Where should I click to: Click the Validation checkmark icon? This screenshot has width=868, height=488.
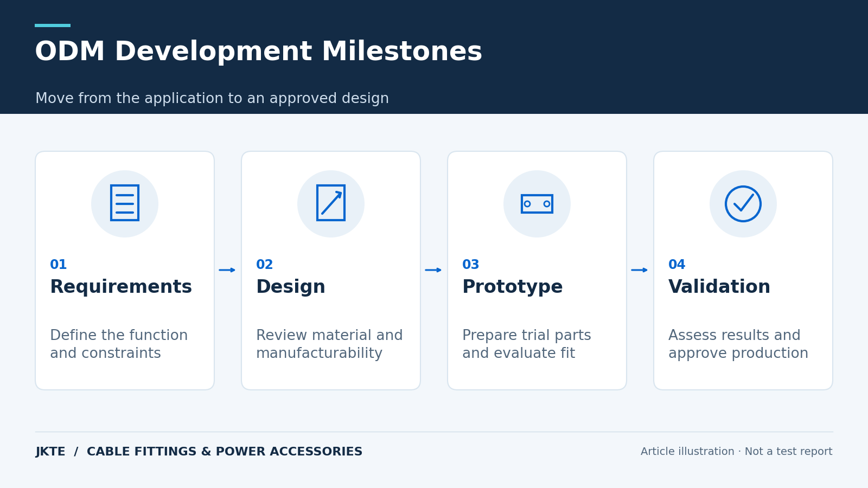coord(743,204)
